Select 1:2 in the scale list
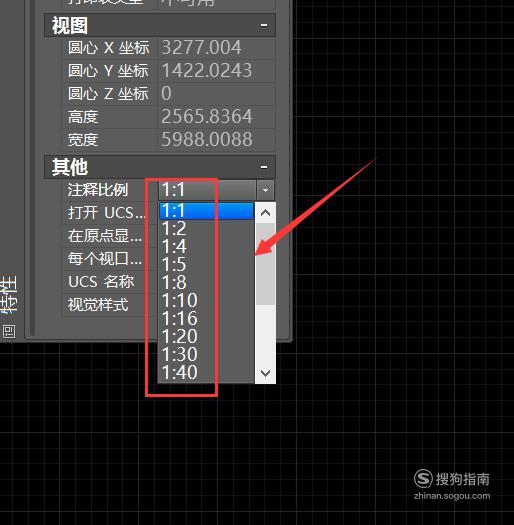 [206, 228]
